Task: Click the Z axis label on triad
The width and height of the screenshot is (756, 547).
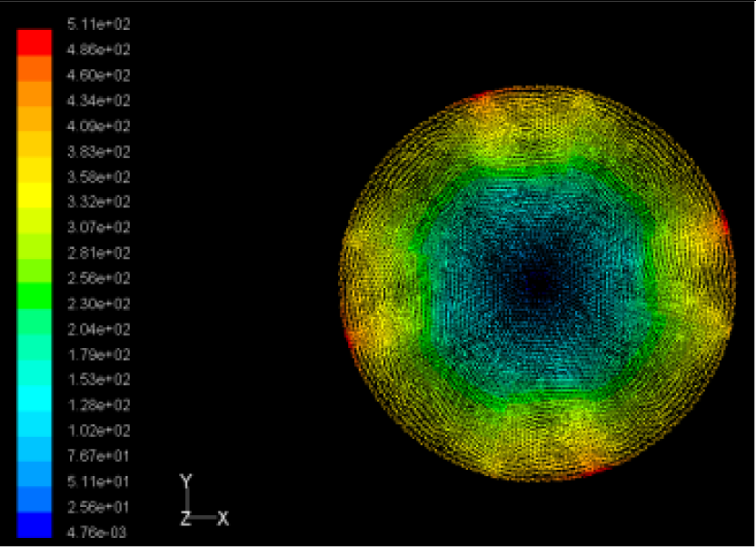Action: (184, 519)
